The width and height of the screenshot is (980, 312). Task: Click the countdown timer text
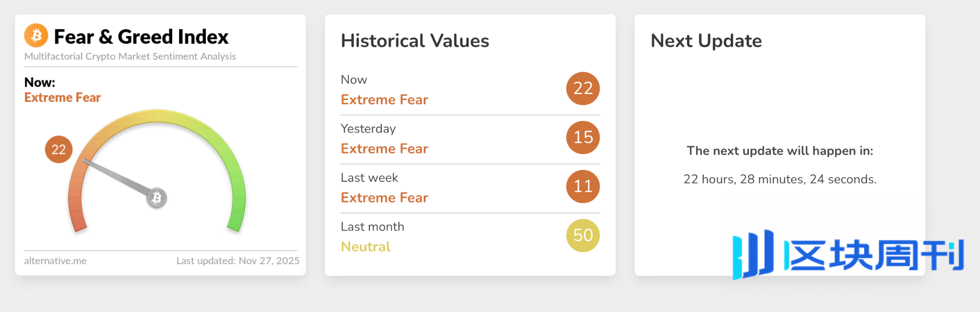[x=780, y=179]
